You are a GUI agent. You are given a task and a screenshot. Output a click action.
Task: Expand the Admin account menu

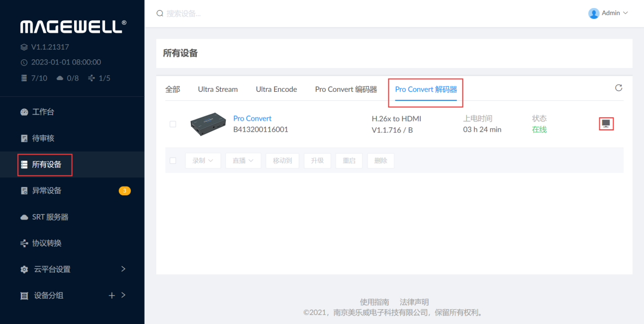(625, 13)
